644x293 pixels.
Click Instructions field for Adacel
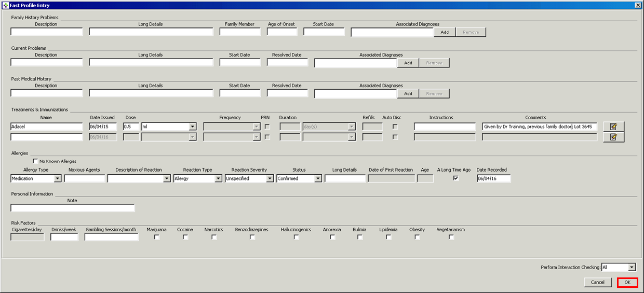445,127
